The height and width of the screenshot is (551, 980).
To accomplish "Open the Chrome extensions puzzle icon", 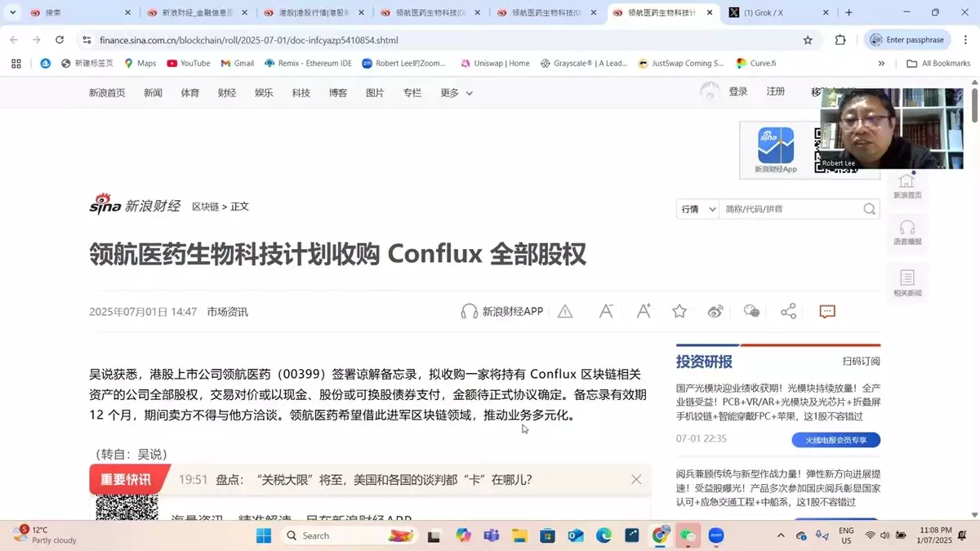I will 840,40.
